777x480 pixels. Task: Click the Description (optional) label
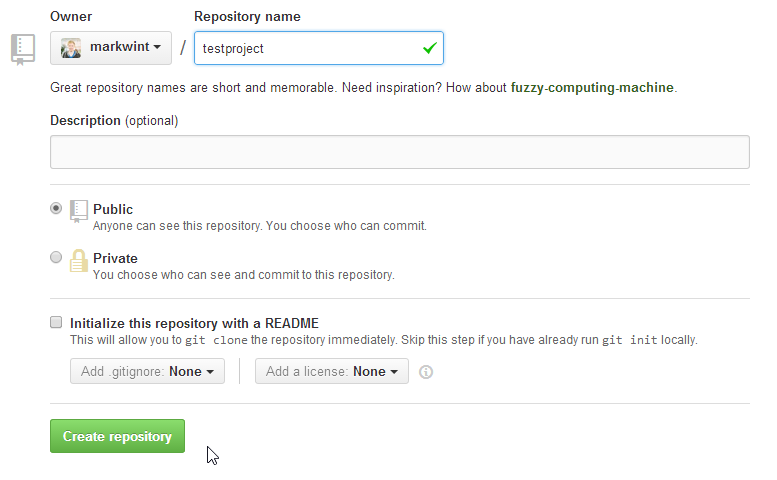[x=113, y=120]
